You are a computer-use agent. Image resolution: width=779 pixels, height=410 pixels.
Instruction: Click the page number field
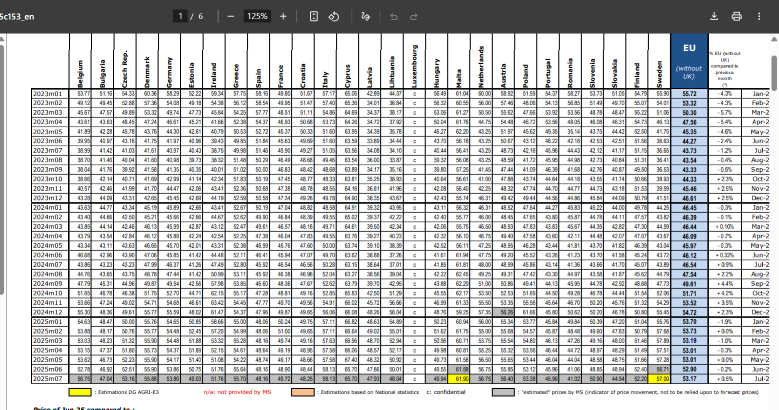[x=180, y=16]
